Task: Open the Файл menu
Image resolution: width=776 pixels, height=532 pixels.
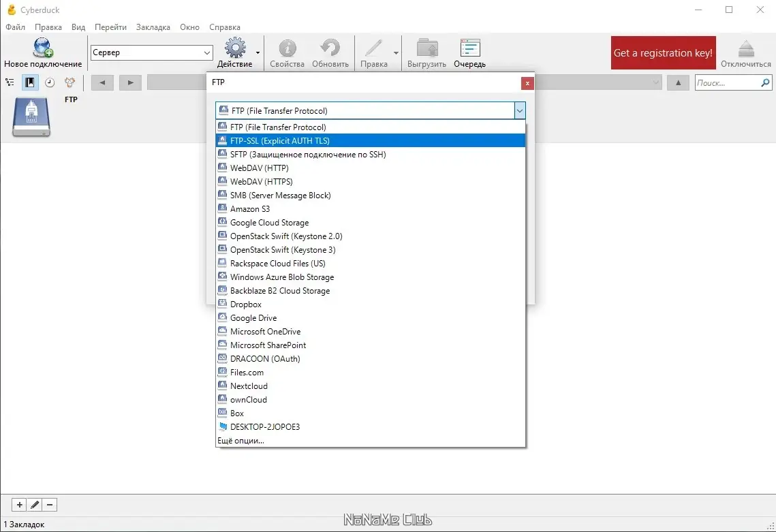Action: [16, 27]
